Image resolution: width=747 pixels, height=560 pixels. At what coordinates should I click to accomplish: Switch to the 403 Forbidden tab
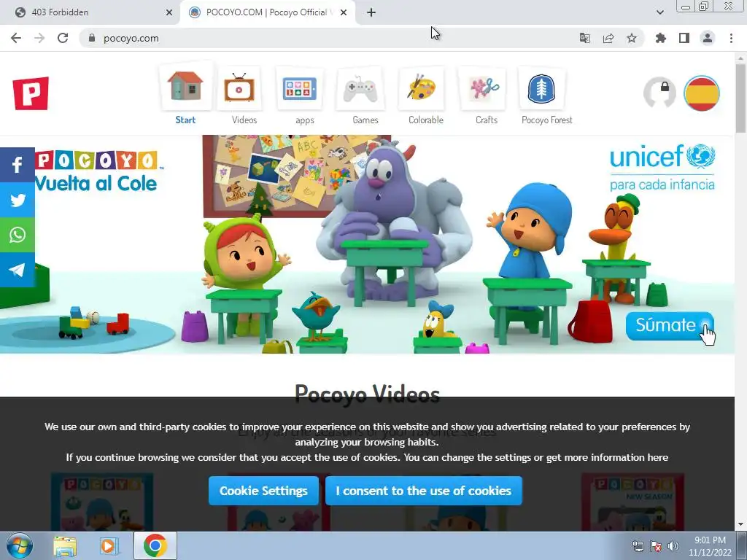(x=90, y=12)
